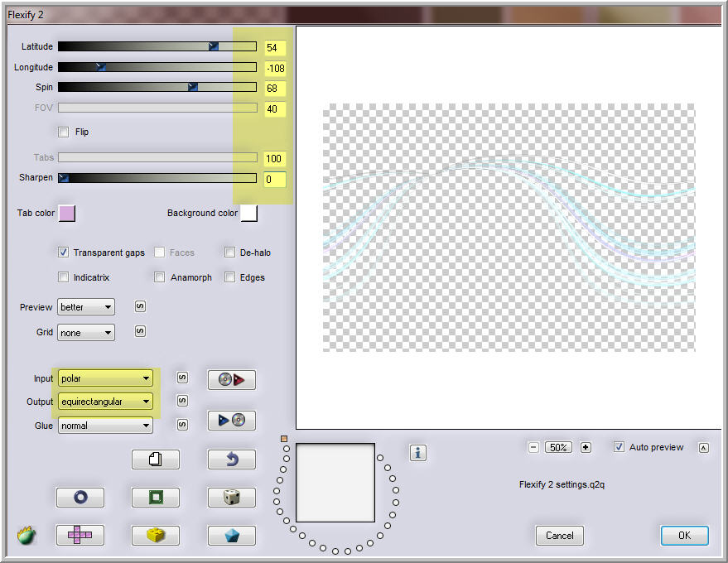This screenshot has width=728, height=563.
Task: Click the Spin slider track
Action: (157, 87)
